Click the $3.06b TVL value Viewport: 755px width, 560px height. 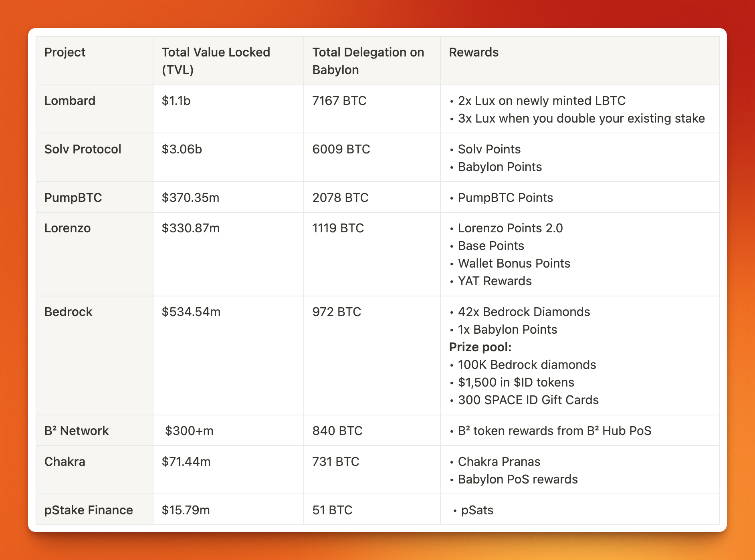click(182, 149)
